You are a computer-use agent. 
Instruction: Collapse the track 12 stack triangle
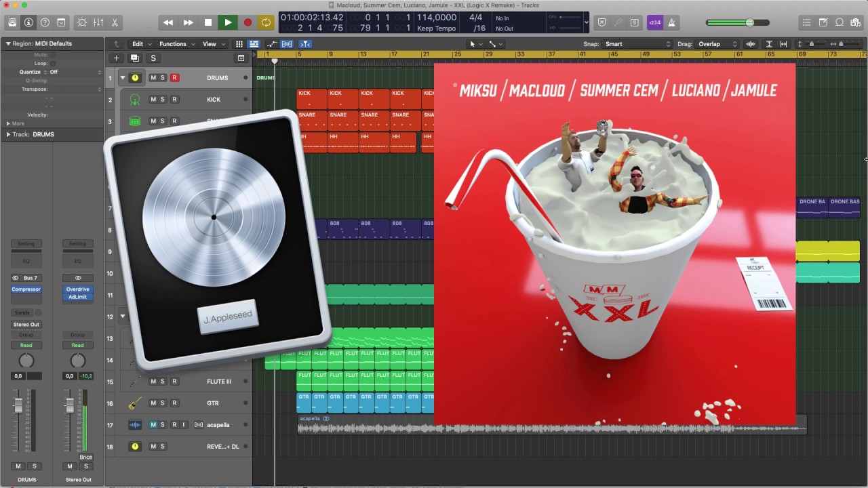(123, 317)
